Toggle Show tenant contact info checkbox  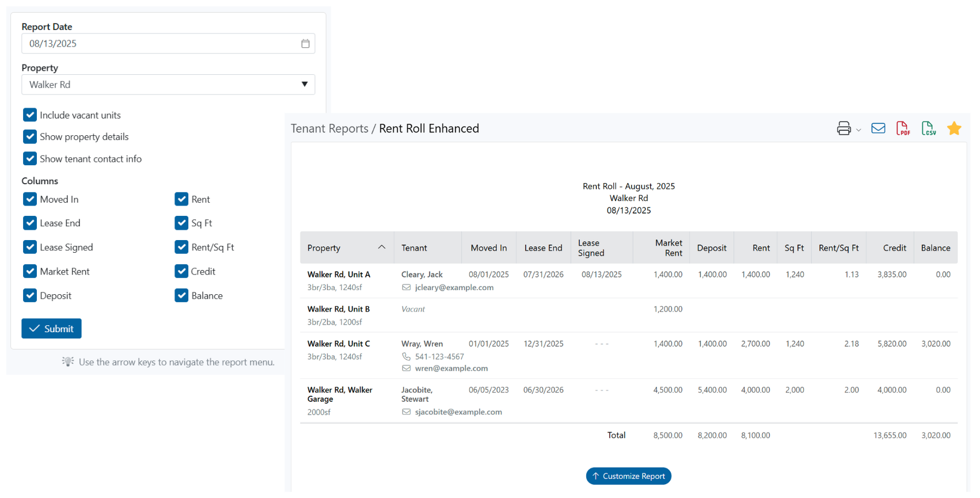coord(30,158)
